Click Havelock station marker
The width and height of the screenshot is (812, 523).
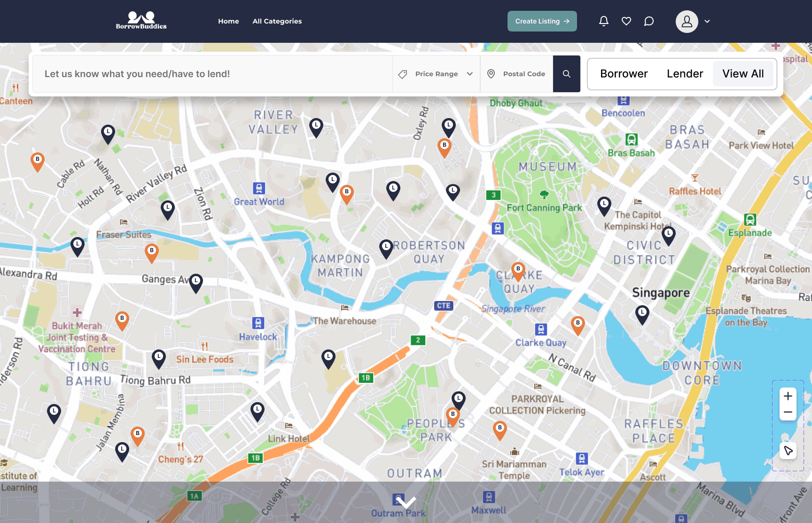(258, 323)
